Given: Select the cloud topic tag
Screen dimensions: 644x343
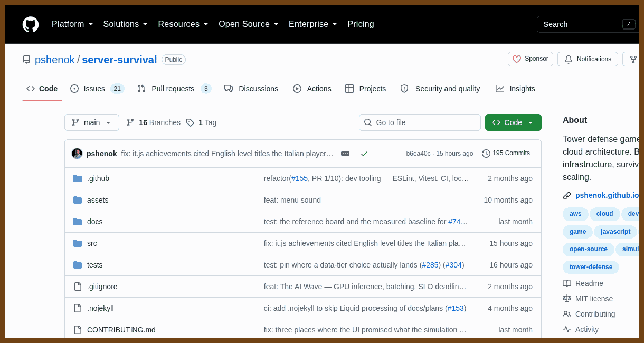Looking at the screenshot, I should [605, 214].
